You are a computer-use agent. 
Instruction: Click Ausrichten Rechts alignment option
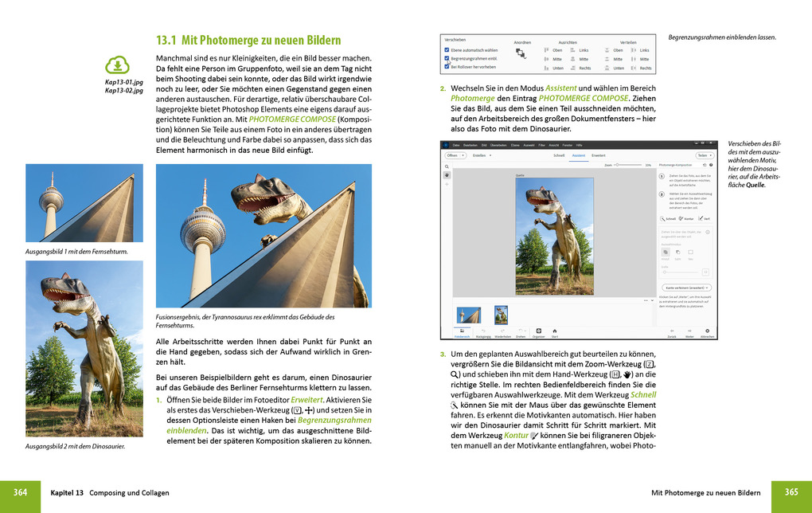[x=580, y=68]
